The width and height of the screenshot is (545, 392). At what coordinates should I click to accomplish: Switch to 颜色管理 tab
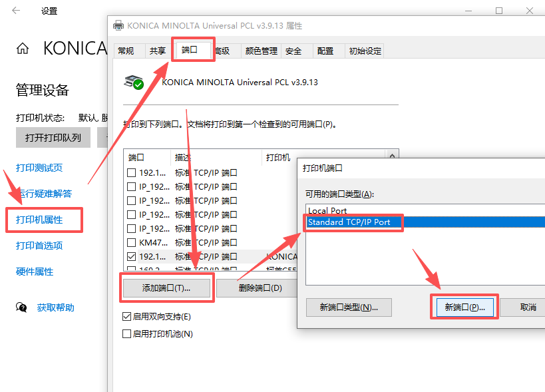[261, 51]
